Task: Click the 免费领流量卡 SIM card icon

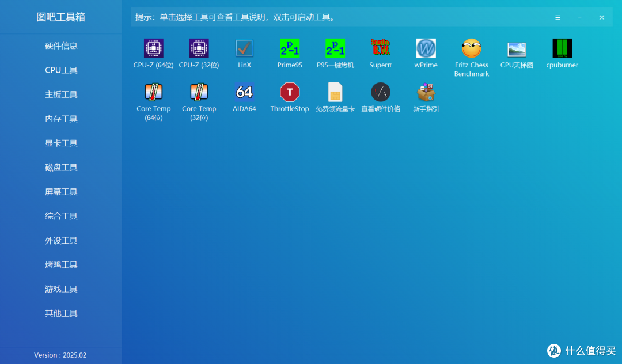Action: pos(335,92)
